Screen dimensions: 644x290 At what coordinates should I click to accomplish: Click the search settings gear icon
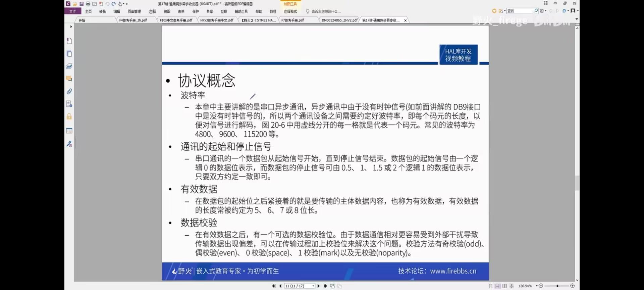click(x=541, y=11)
